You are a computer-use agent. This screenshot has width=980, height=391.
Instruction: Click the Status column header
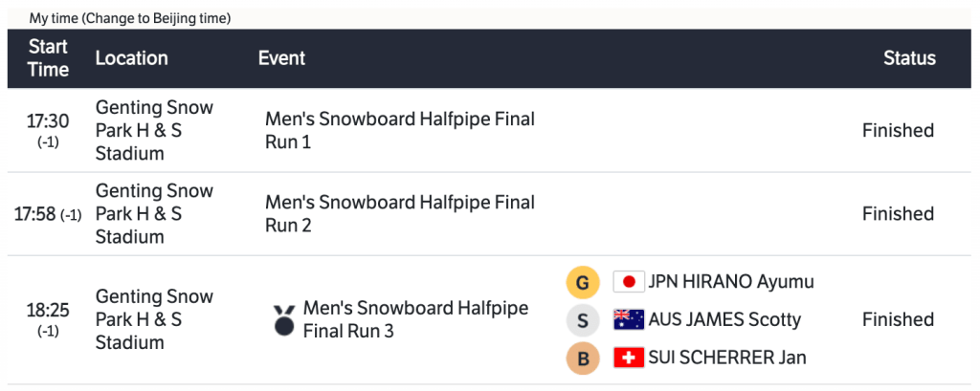pos(909,58)
